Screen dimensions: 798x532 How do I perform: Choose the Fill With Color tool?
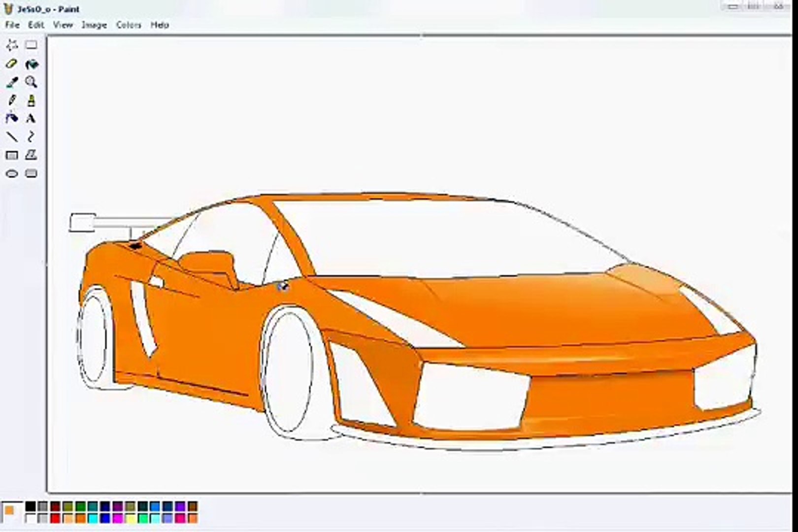31,63
